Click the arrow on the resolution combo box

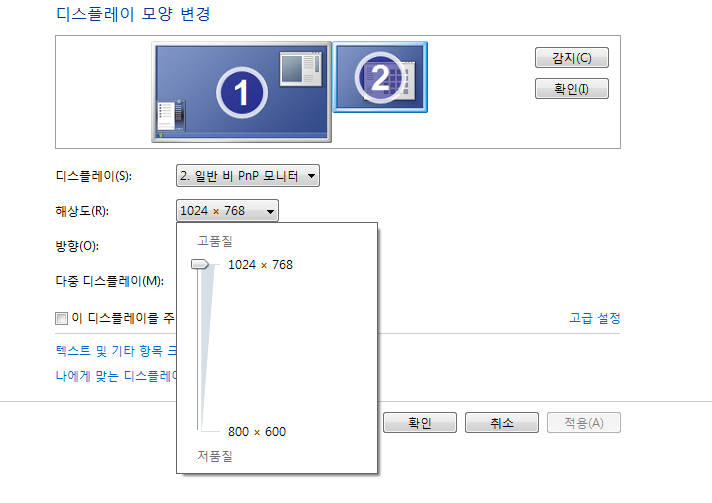270,212
